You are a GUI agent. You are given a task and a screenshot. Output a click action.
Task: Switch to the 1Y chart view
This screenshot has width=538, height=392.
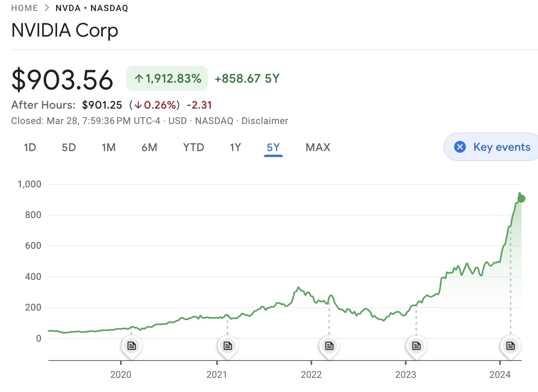click(x=235, y=147)
